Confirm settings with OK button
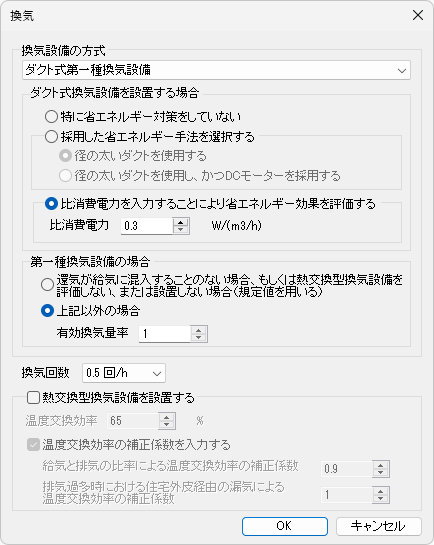The width and height of the screenshot is (434, 545). tap(285, 526)
